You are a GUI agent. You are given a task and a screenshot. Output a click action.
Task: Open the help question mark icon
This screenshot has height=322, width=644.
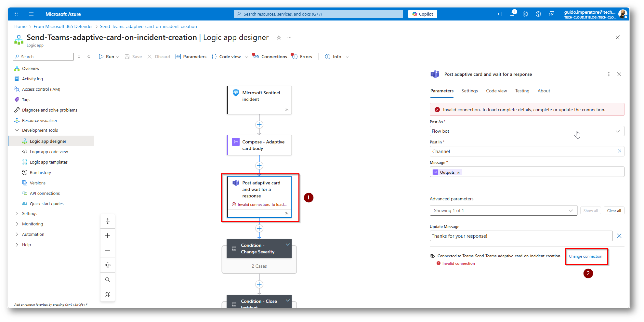pyautogui.click(x=538, y=14)
